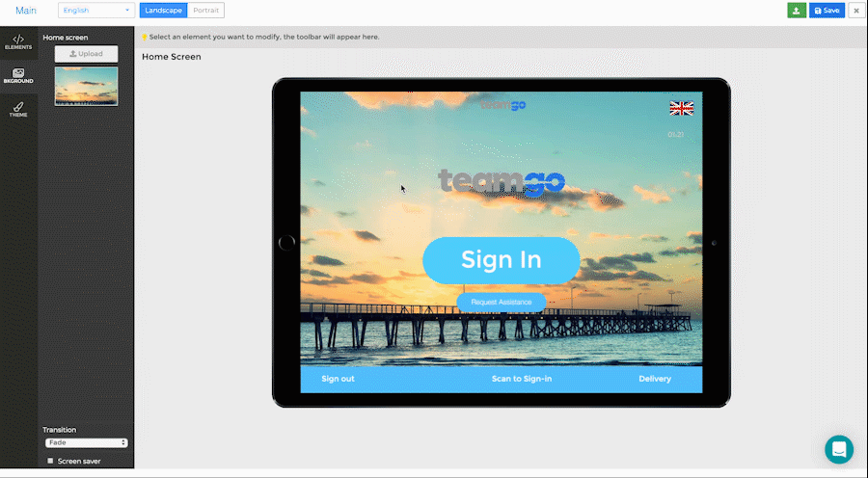Click the Main link

26,11
